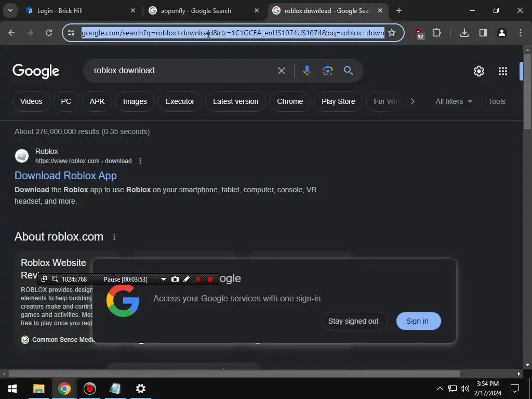Expand the All filters dropdown

453,101
